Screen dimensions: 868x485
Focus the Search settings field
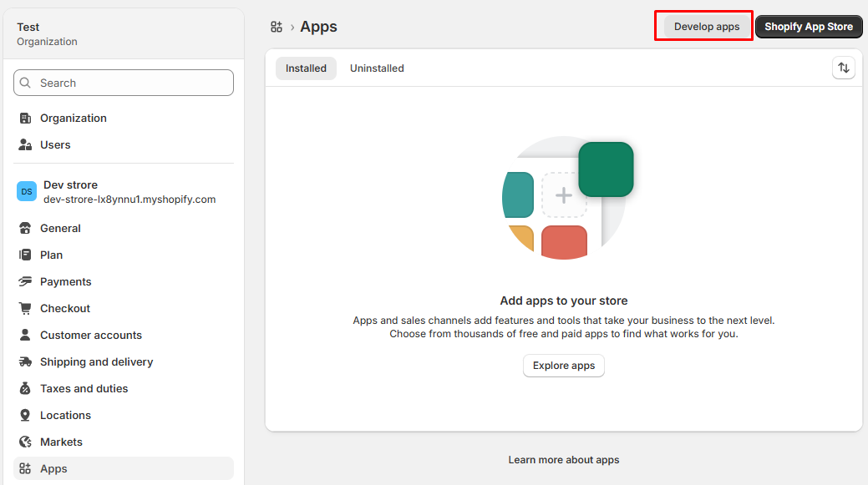pyautogui.click(x=124, y=83)
